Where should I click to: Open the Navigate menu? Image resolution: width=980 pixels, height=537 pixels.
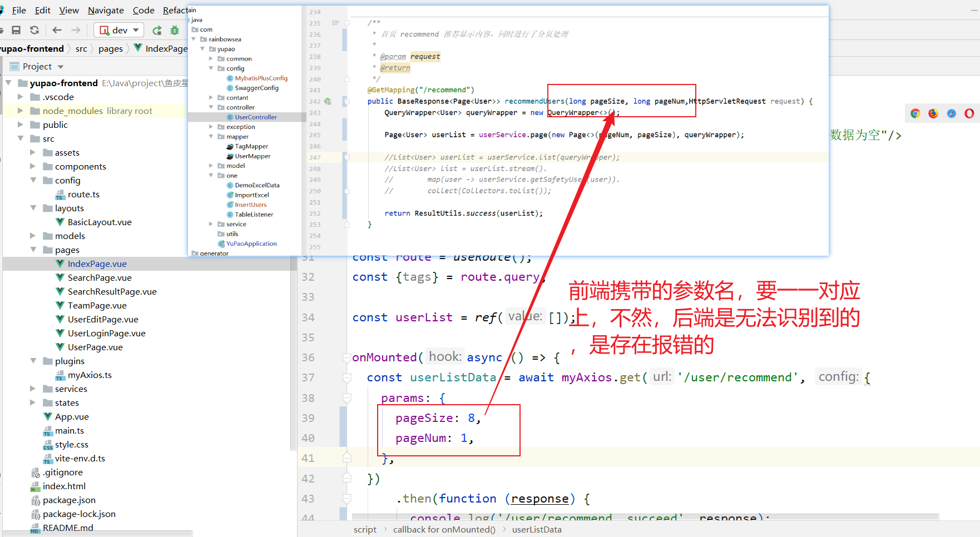pos(106,10)
